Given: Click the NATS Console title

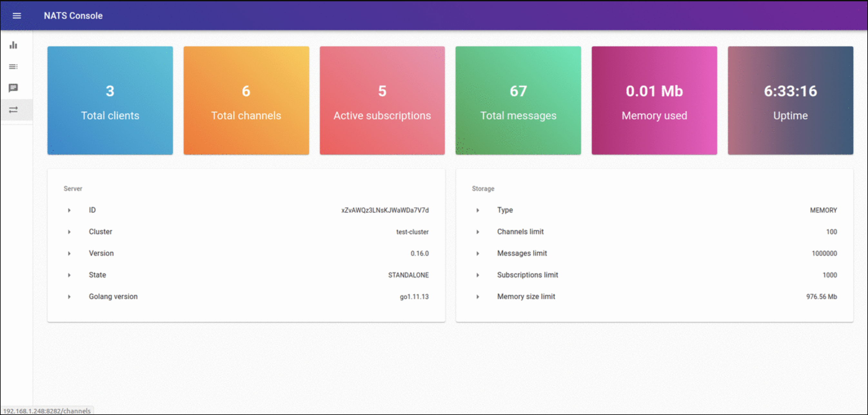Looking at the screenshot, I should tap(73, 15).
